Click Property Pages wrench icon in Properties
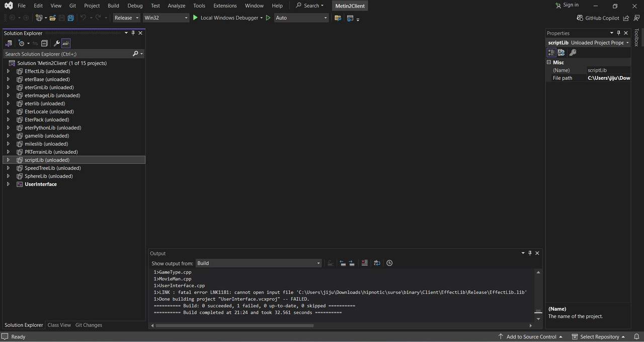This screenshot has height=342, width=644. point(573,52)
